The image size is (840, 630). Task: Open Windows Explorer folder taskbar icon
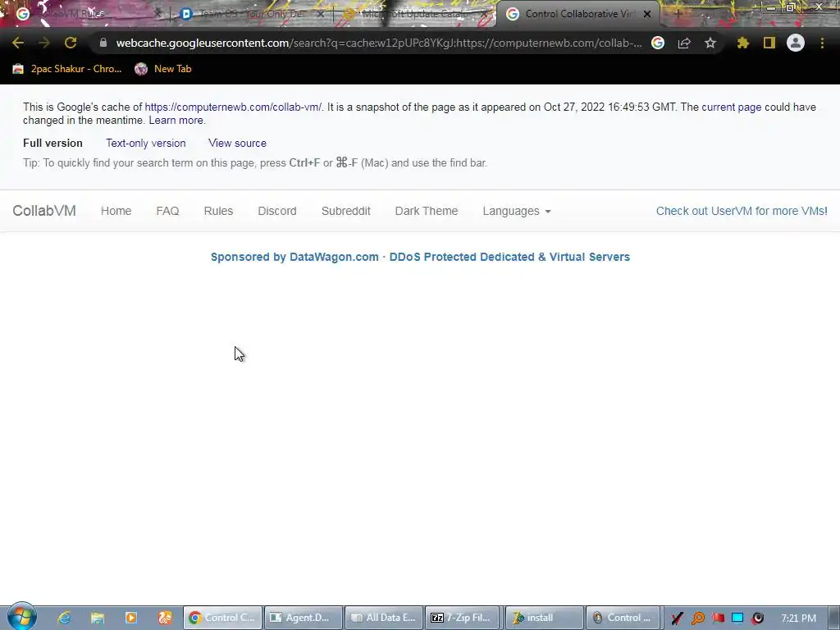point(98,618)
